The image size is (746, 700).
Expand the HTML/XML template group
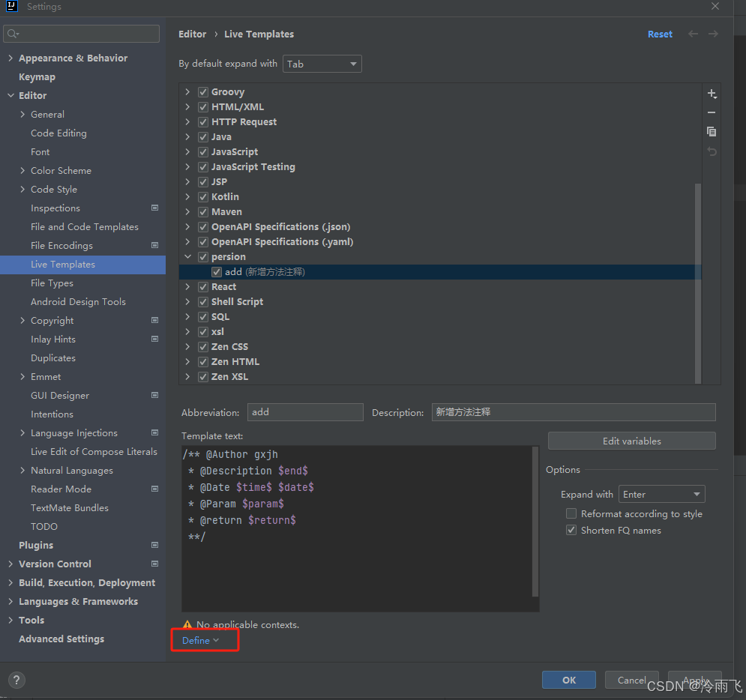point(187,107)
